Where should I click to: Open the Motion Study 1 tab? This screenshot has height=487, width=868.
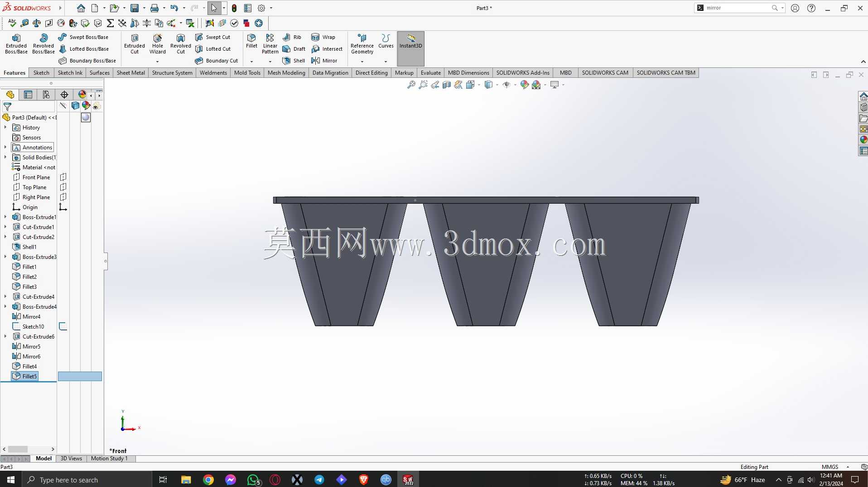[109, 458]
